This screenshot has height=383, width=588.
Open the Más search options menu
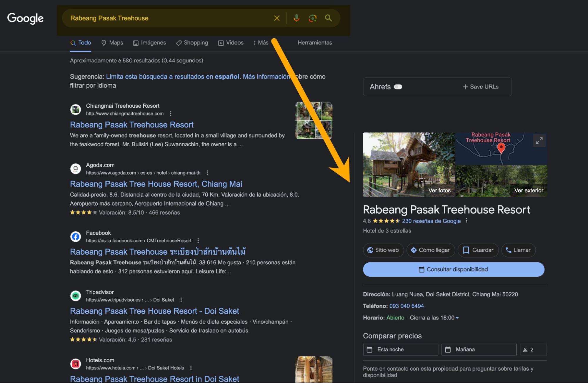coord(260,43)
